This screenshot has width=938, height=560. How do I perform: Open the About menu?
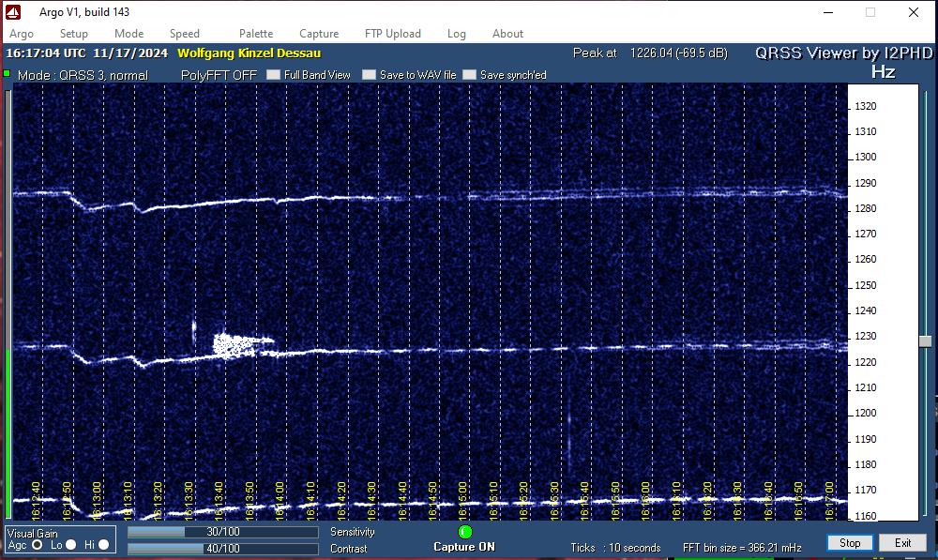click(x=507, y=34)
